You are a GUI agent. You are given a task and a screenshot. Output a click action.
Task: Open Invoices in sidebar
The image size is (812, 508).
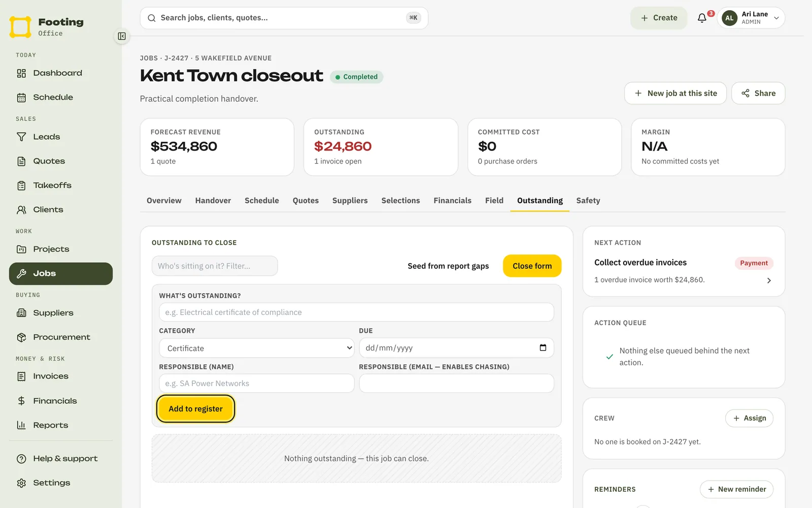[61, 376]
